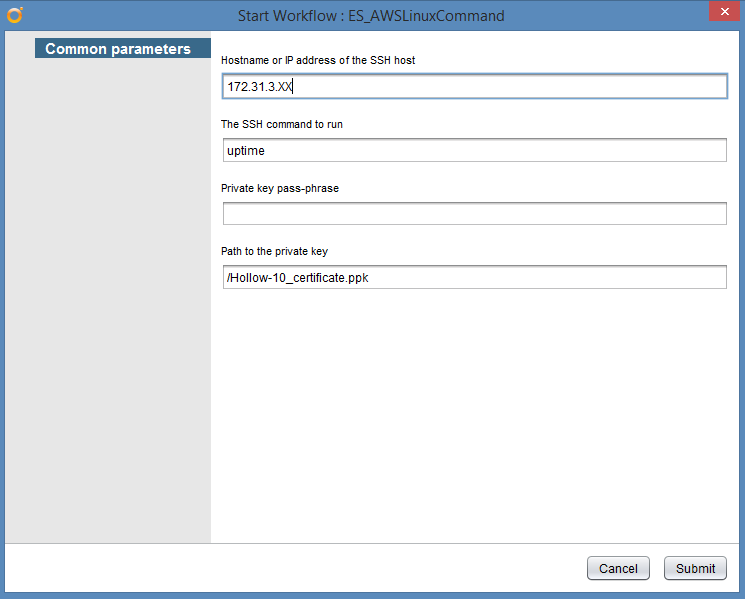Click the Start Workflow title bar text
This screenshot has width=745, height=599.
pyautogui.click(x=371, y=16)
